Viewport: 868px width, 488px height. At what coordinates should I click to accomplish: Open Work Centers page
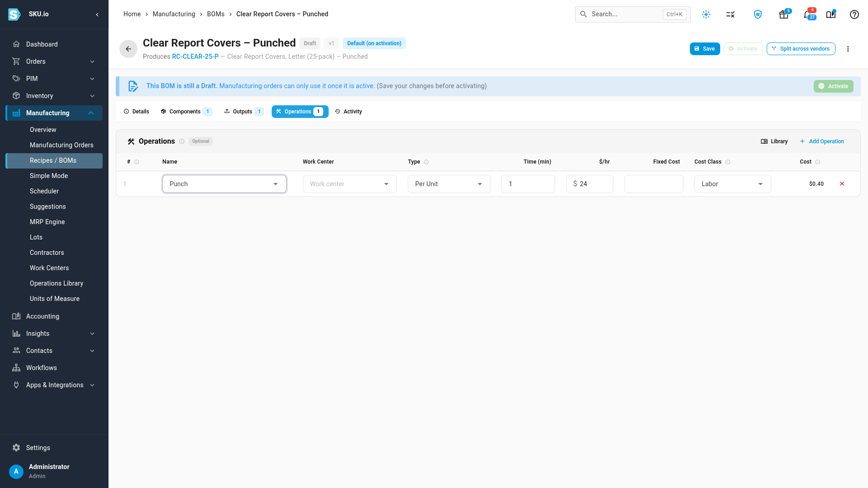point(54,268)
